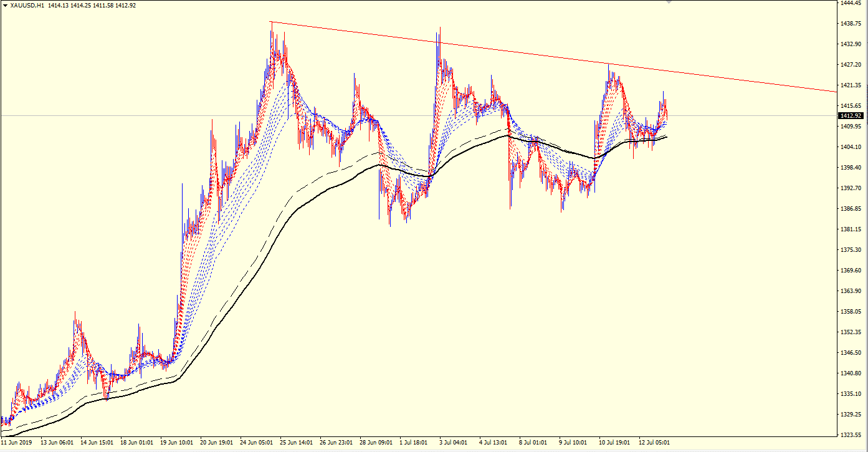
Task: Click the 1346.50 price axis label
Action: (x=851, y=353)
